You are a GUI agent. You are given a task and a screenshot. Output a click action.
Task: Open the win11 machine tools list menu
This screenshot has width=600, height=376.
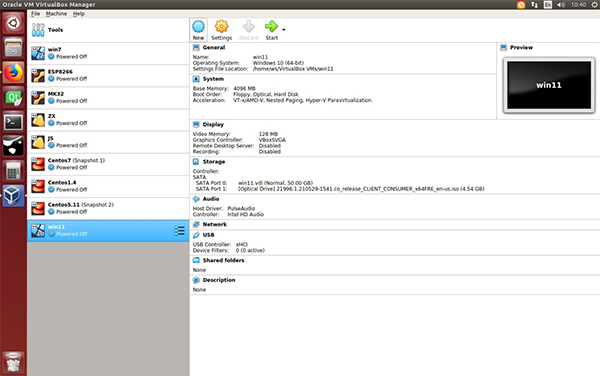(x=179, y=231)
